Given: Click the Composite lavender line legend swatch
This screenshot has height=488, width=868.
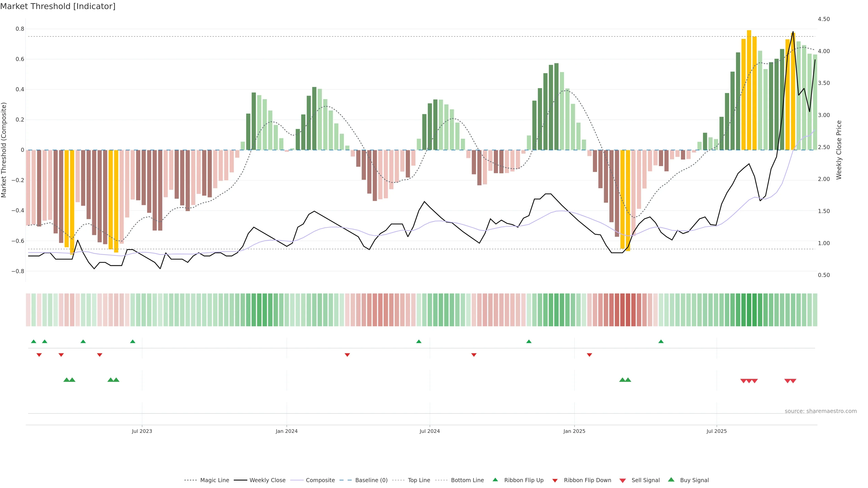Looking at the screenshot, I should [x=297, y=480].
